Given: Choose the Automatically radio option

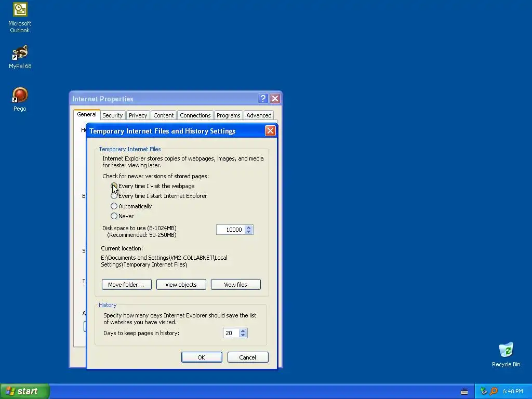Looking at the screenshot, I should click(x=131, y=206).
